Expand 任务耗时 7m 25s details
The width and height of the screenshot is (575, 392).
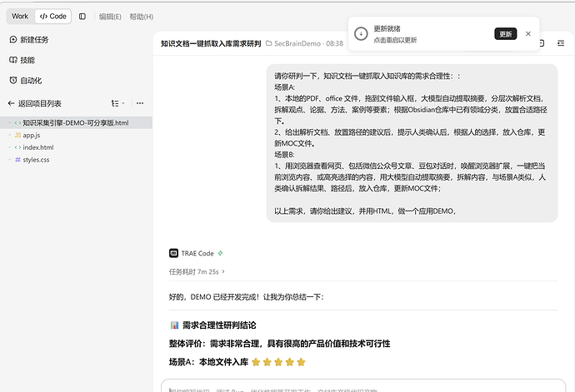tap(197, 272)
